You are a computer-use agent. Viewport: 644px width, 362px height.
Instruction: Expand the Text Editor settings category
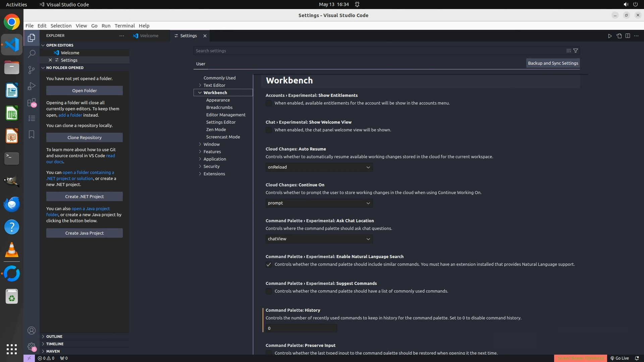(214, 85)
